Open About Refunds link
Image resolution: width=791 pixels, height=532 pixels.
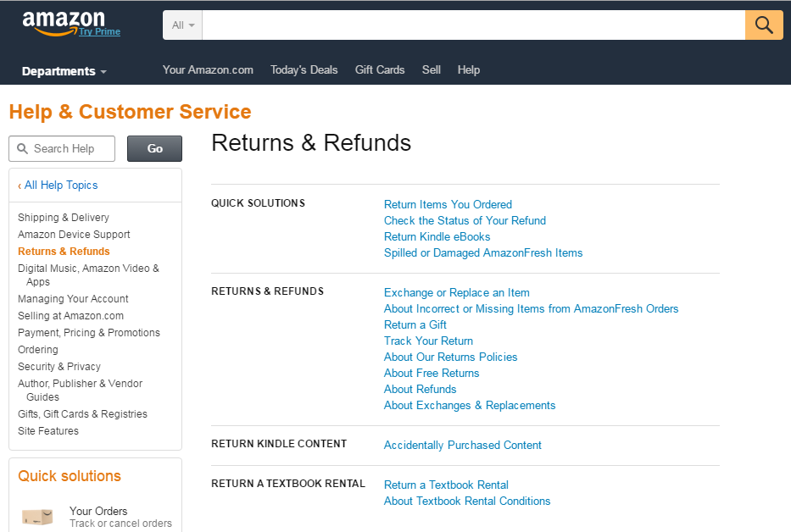[420, 390]
